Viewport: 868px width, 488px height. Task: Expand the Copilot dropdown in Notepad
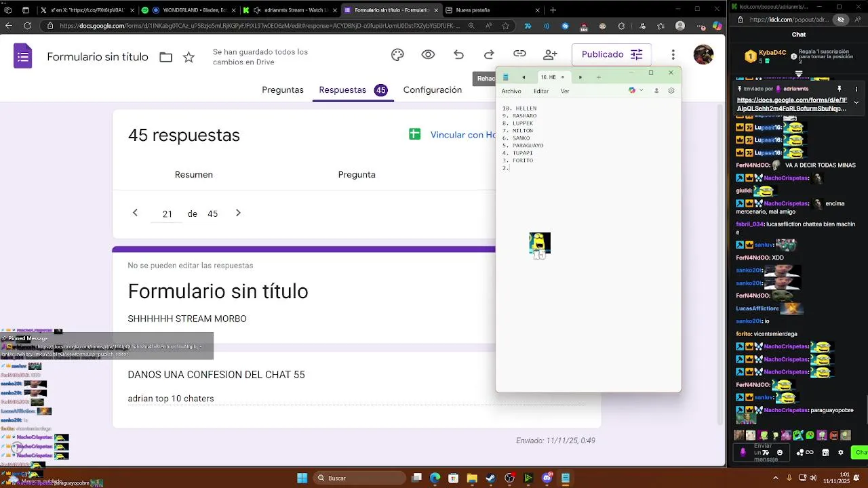(641, 91)
